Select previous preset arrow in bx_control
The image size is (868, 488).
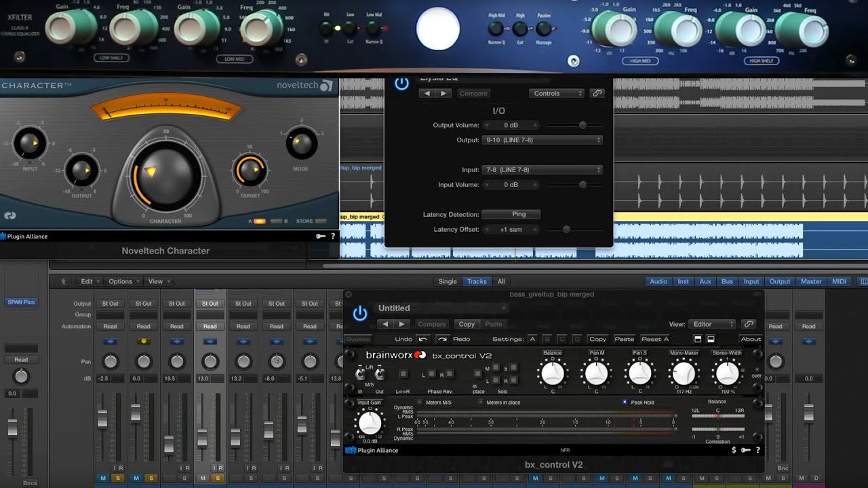384,324
